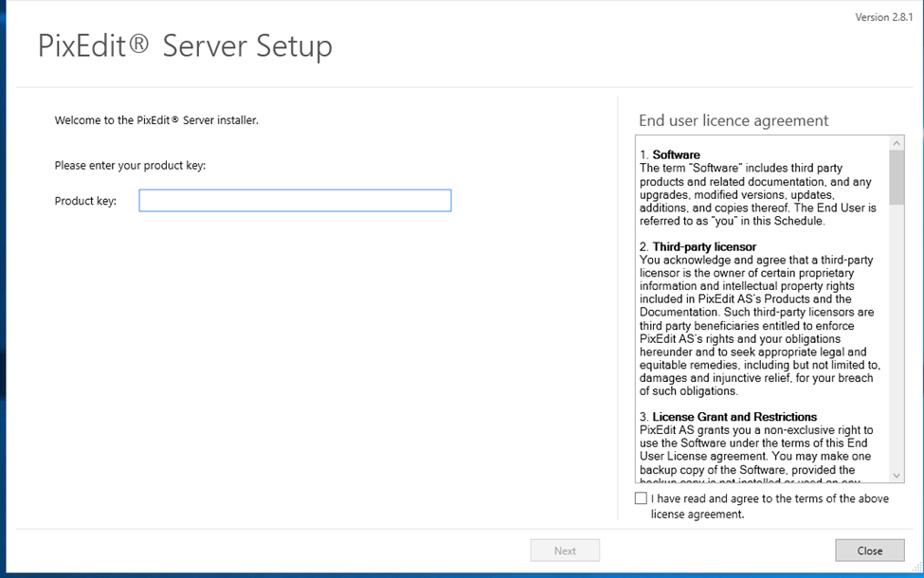Viewport: 924px width, 578px height.
Task: Click the Product key input field
Action: pos(296,200)
